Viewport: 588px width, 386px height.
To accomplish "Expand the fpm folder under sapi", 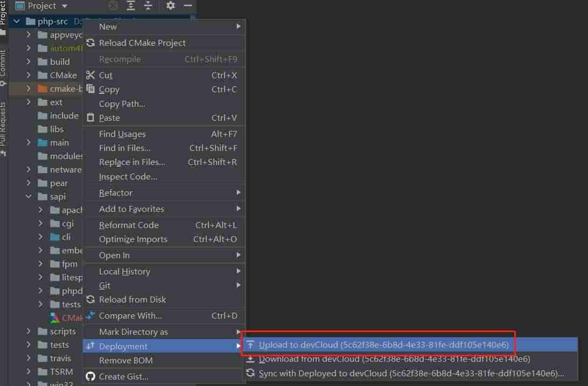I will pos(40,264).
